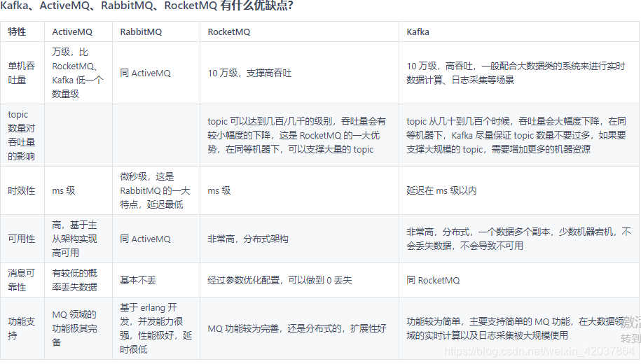Click the cell '高，基于主从架构实现高可用'
The image size is (641, 364).
coord(78,239)
